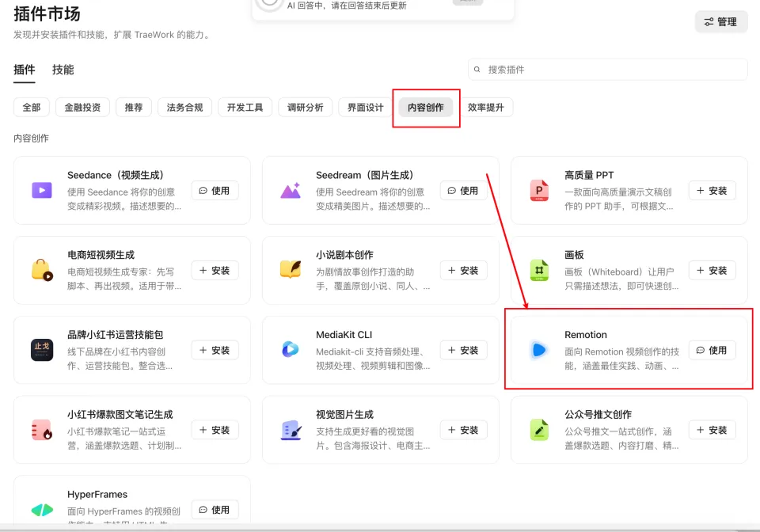Install the 小红书爆款图文笔记生成 plugin
Viewport: 760px width, 532px height.
tap(215, 430)
